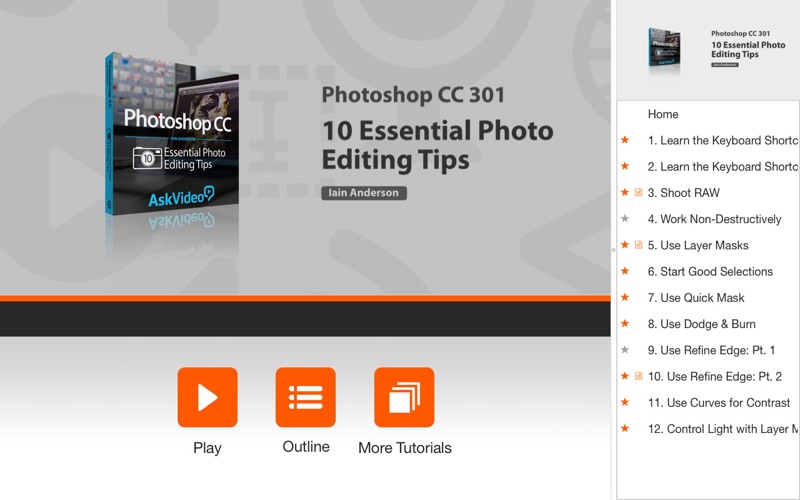The height and width of the screenshot is (500, 800).
Task: Click the orange Play button icon
Action: coord(207,397)
